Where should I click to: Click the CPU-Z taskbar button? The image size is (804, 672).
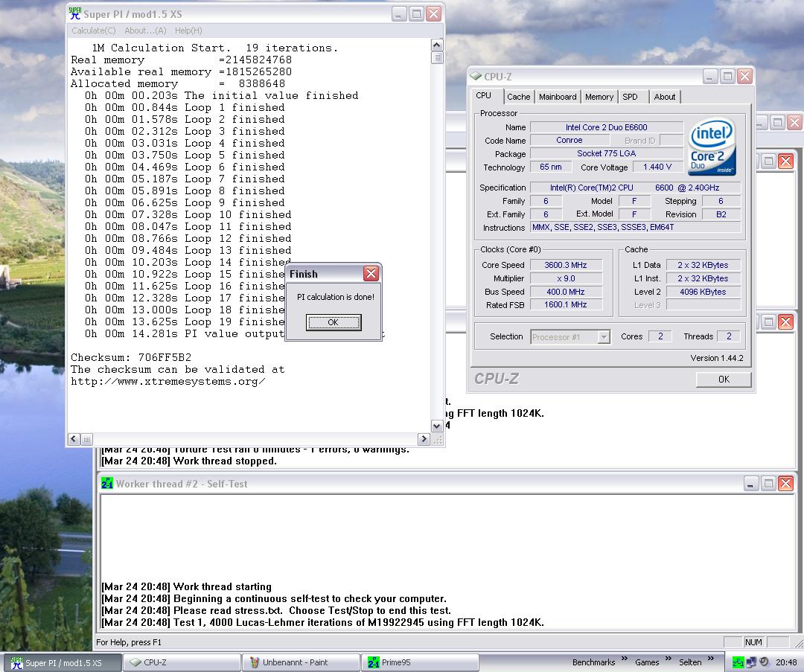click(x=182, y=662)
